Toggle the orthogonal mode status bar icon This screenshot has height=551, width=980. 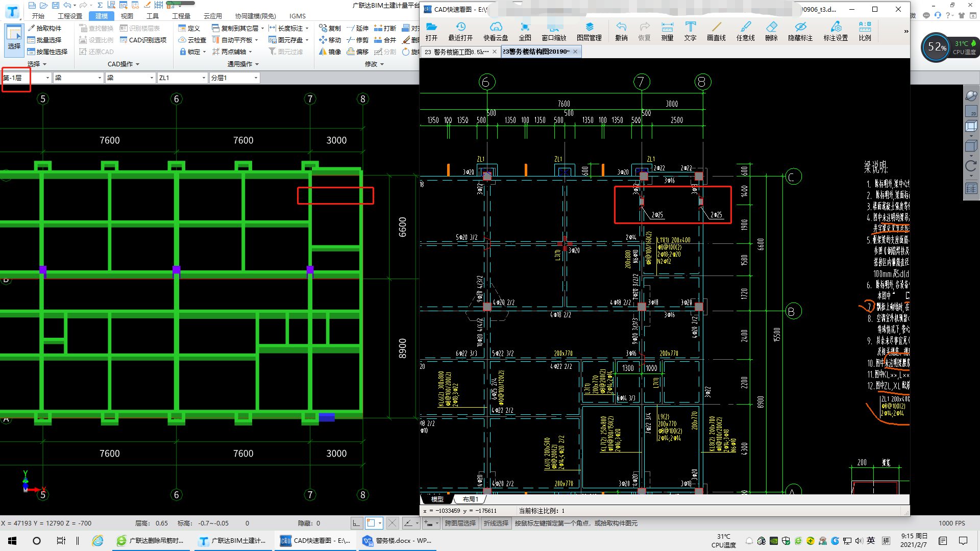click(x=357, y=523)
